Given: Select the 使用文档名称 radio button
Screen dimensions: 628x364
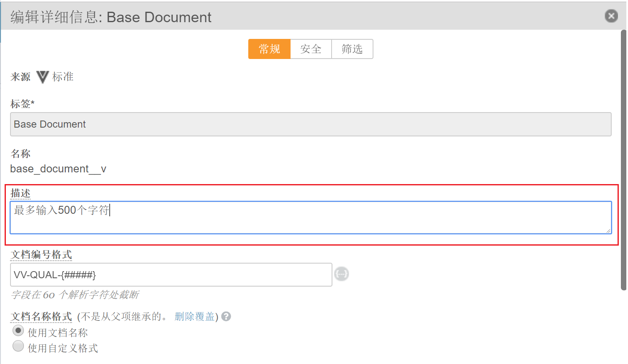Looking at the screenshot, I should (18, 331).
